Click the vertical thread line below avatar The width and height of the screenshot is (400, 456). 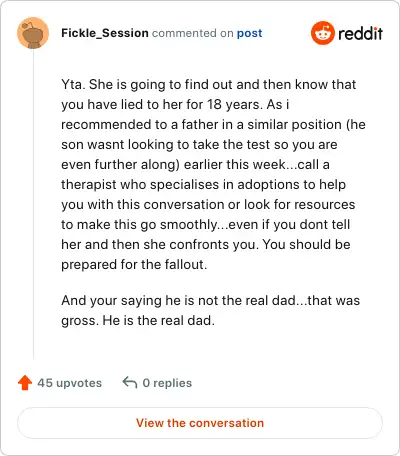(x=33, y=203)
